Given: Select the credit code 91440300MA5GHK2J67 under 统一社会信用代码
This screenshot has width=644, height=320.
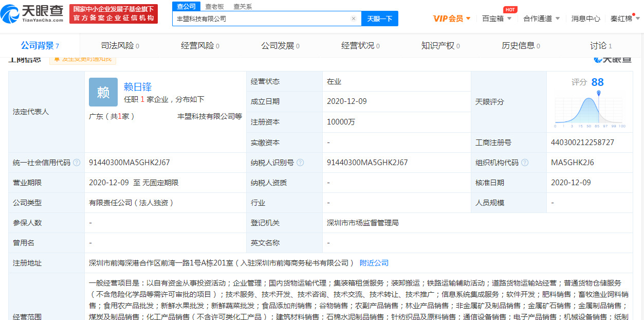Looking at the screenshot, I should [130, 163].
